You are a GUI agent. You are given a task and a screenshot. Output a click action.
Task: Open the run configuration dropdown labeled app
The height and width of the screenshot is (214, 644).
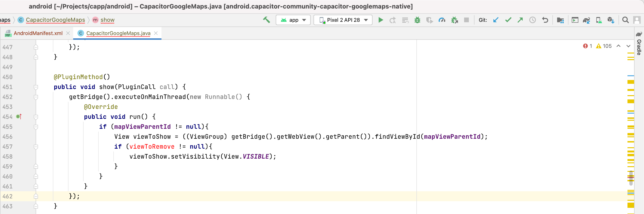[293, 20]
